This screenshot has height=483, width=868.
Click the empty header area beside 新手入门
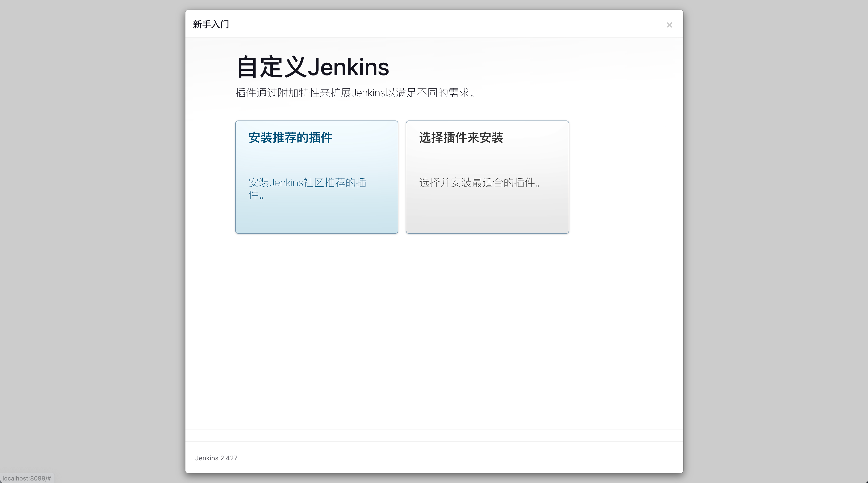[x=438, y=24]
